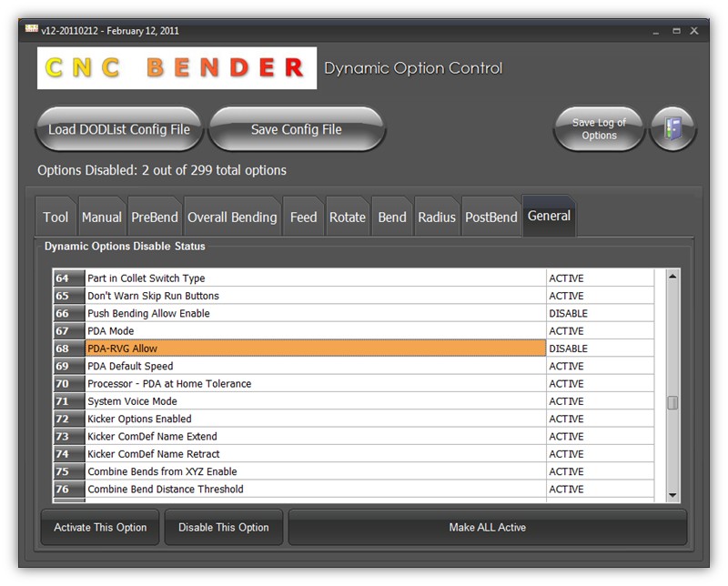Viewport: 728px width, 586px height.
Task: Go to the Rotate tab
Action: (x=347, y=217)
